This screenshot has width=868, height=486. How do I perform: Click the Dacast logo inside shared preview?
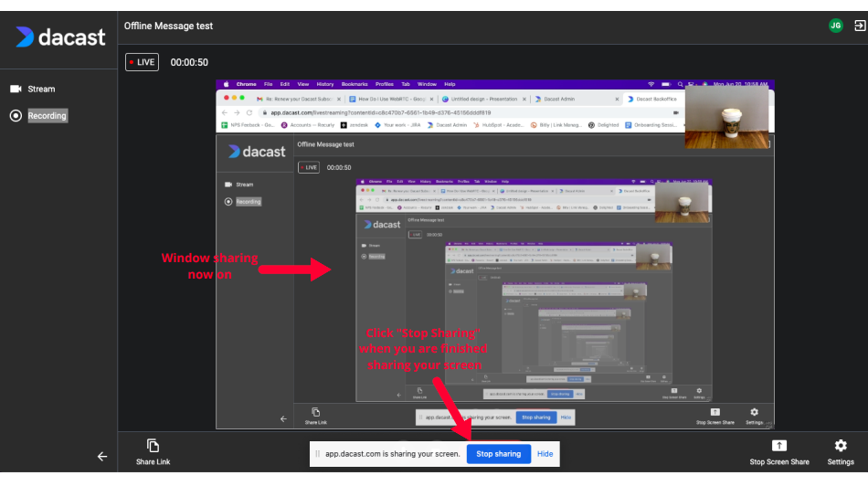click(257, 151)
